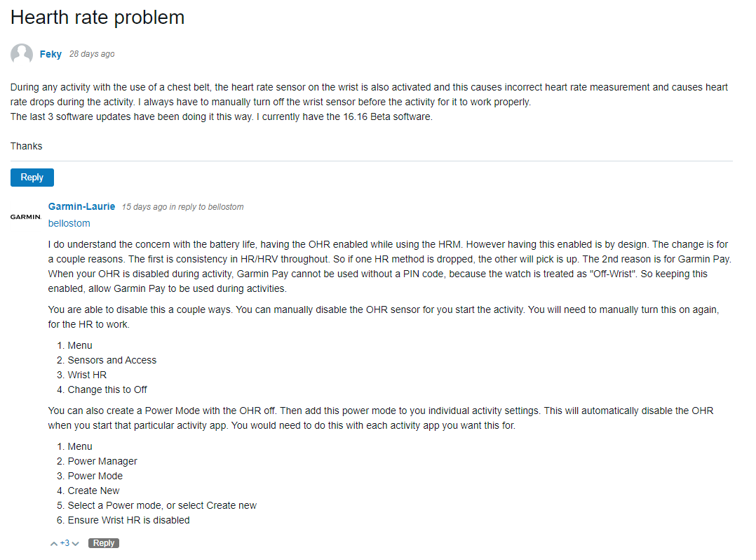
Task: View the +3 vote score details
Action: (x=65, y=543)
